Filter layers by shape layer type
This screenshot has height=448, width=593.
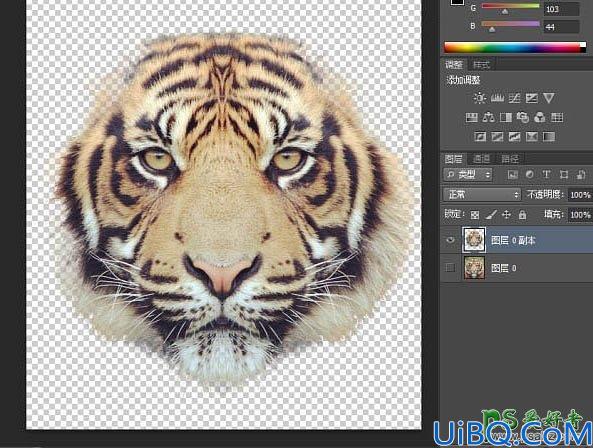pos(564,175)
